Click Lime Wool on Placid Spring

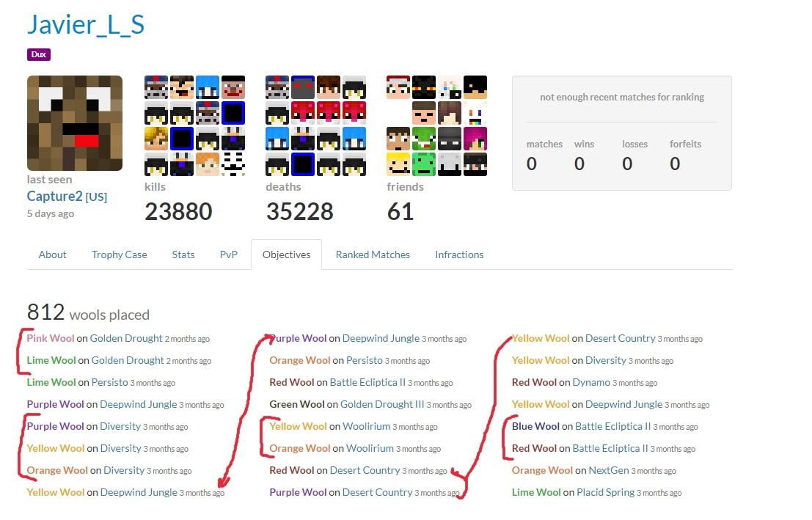[536, 492]
